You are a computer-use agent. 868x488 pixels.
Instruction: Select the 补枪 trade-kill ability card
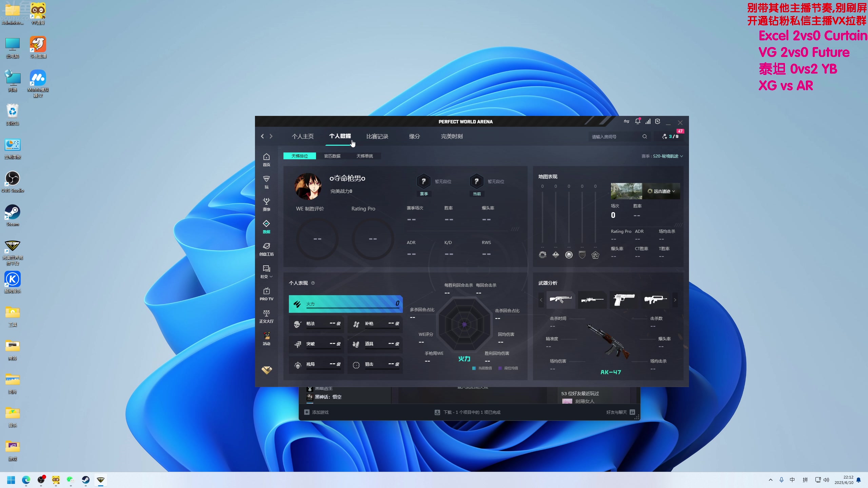tap(375, 324)
